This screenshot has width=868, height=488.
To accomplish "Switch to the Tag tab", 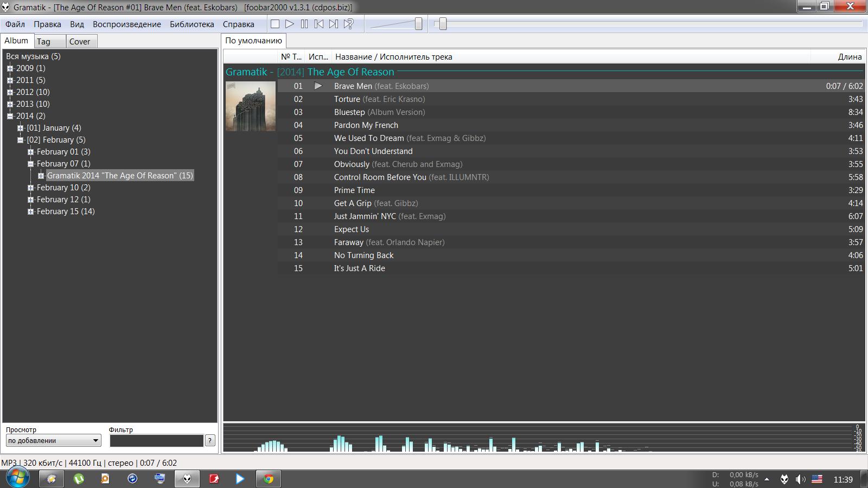I will 44,42.
